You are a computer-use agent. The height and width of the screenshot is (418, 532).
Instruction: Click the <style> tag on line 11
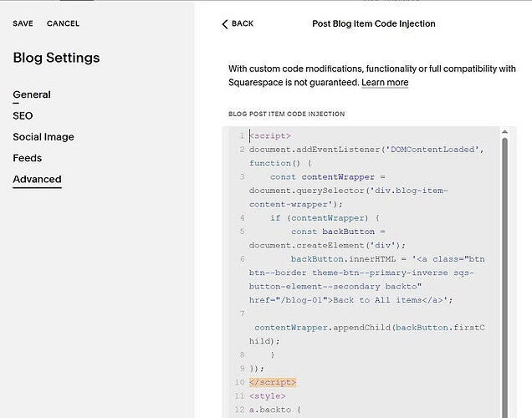pyautogui.click(x=268, y=396)
